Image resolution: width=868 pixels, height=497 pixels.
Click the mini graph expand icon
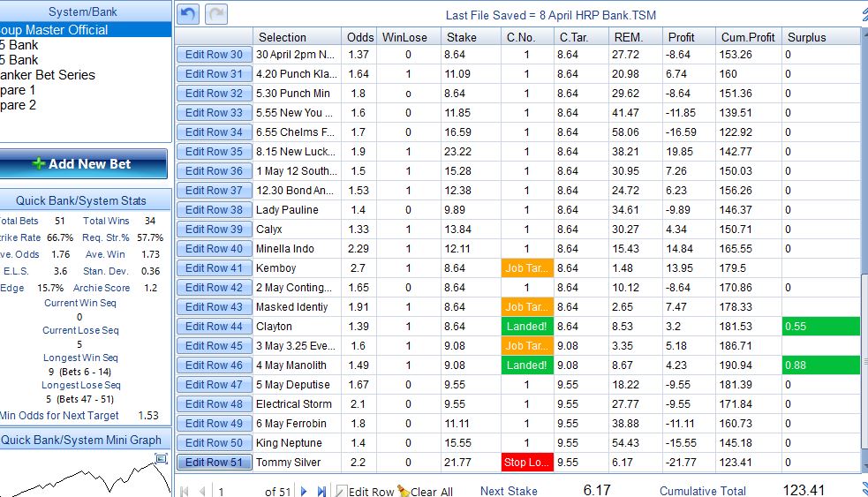tap(161, 458)
